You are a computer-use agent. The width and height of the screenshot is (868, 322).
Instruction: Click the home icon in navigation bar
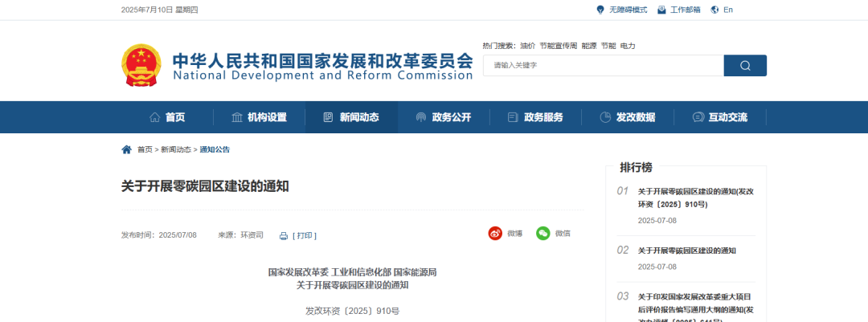click(x=155, y=117)
